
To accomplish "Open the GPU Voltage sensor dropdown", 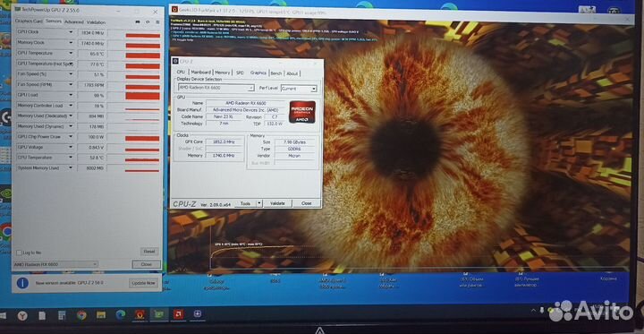I will click(x=71, y=147).
